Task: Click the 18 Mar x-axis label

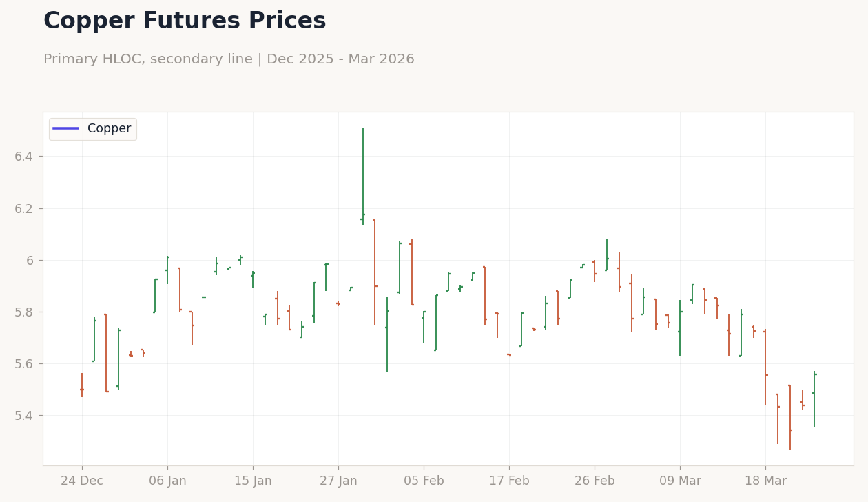Action: [765, 481]
